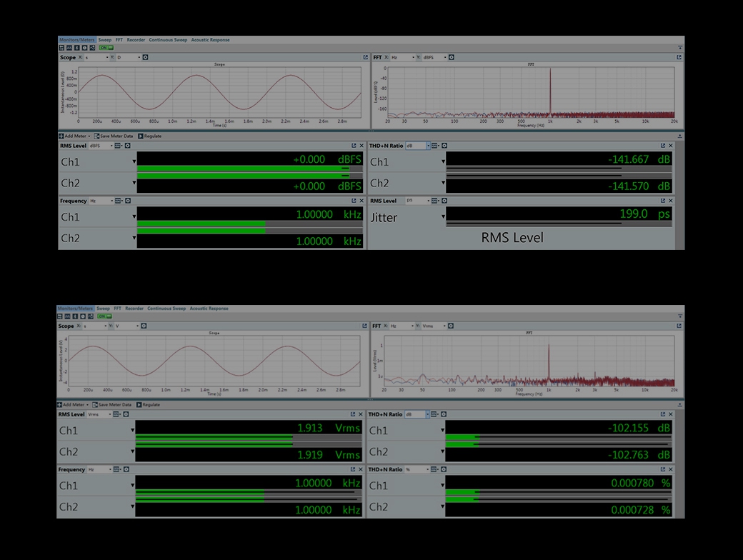Toggle the green ON switch in top window
743x560 pixels.
click(106, 48)
